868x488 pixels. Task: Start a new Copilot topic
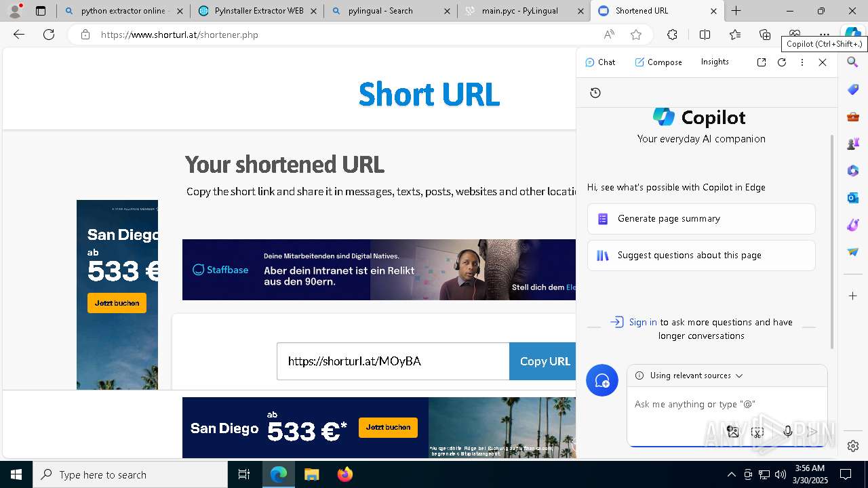click(x=602, y=381)
